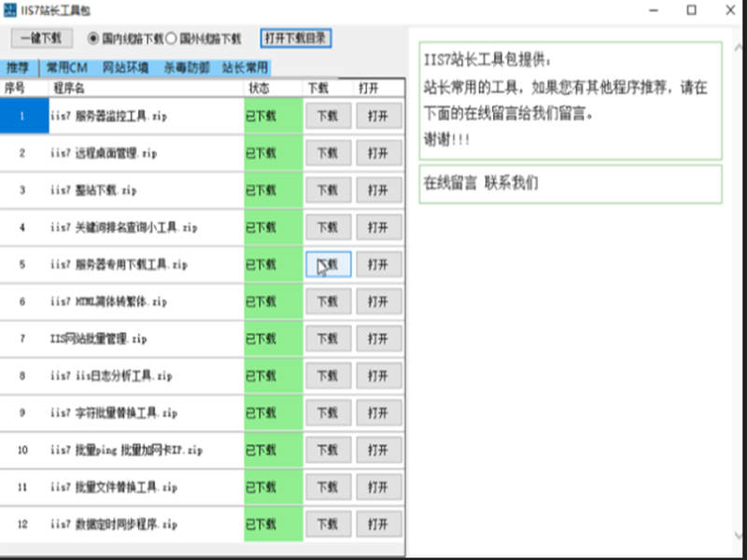Download 关键词排名查询小工具.zip via its 下载 button
This screenshot has width=747, height=560.
click(329, 227)
